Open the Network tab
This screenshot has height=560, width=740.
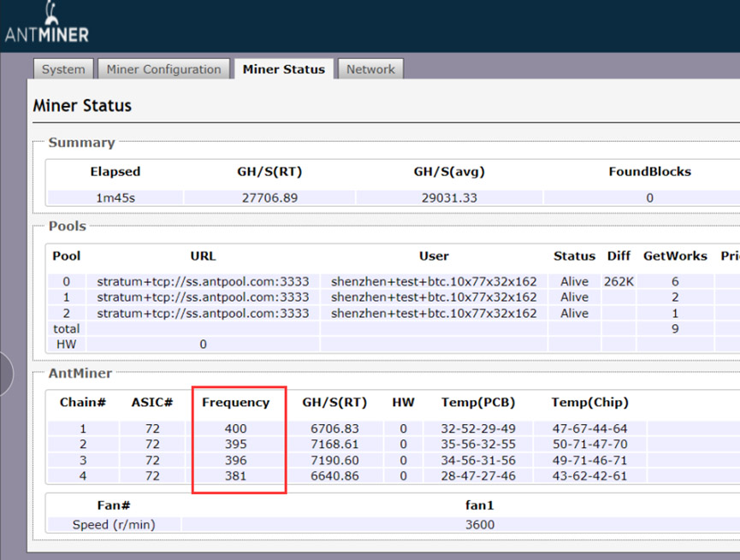(x=370, y=69)
